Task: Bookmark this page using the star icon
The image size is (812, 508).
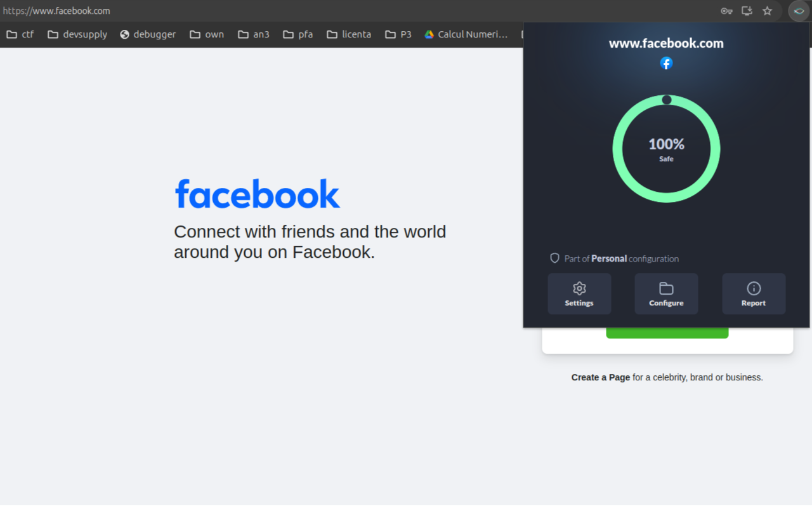Action: point(768,11)
